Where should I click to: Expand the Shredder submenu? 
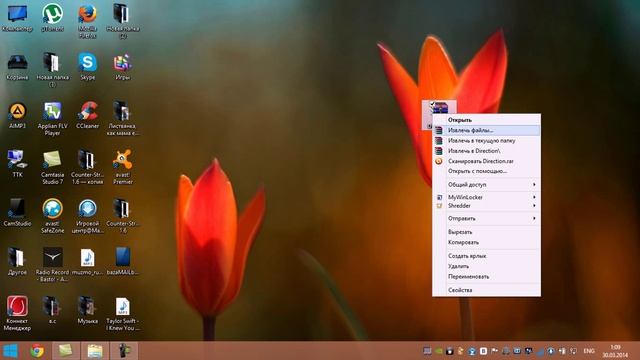pos(487,206)
